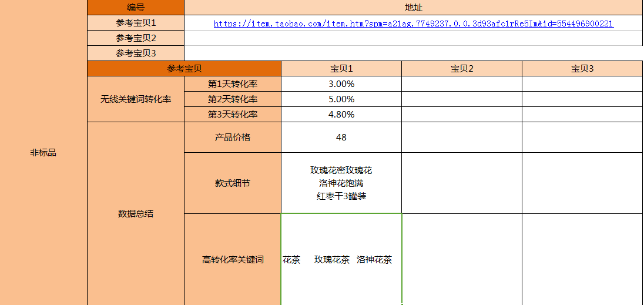Select the 款式细节 label cell
644x305 pixels.
click(233, 183)
